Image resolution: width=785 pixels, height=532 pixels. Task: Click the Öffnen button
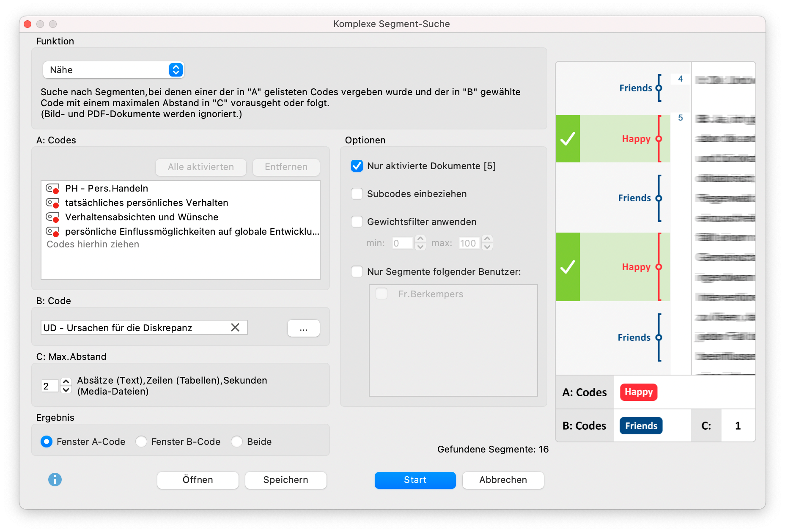pos(198,480)
